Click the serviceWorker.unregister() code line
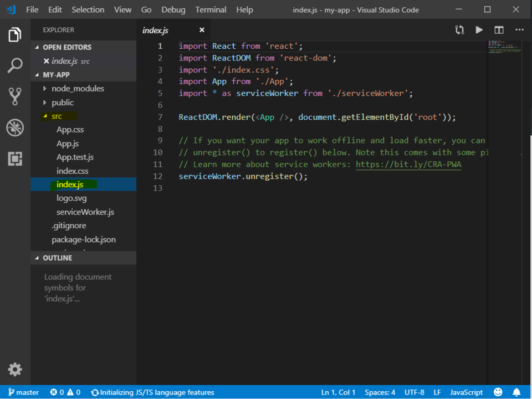This screenshot has width=532, height=399. pyautogui.click(x=243, y=176)
